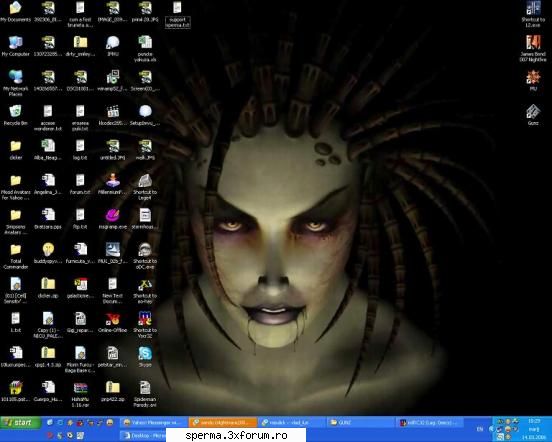Image resolution: width=552 pixels, height=442 pixels.
Task: Select the dirty_smiley zip folder icon
Action: click(x=80, y=46)
